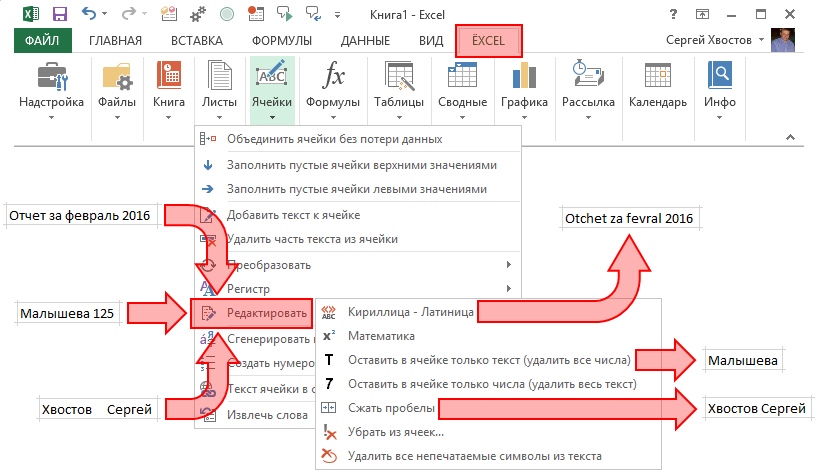Screen dimensions: 821x473
Task: Expand the Листы dropdown
Action: point(219,102)
